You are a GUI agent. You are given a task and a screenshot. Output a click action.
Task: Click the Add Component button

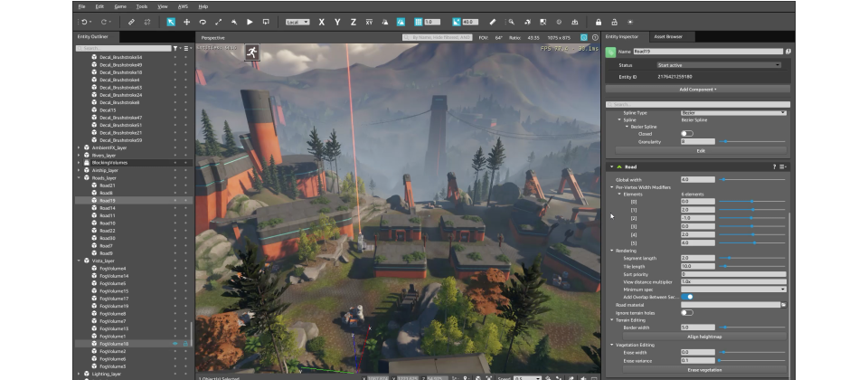[697, 90]
